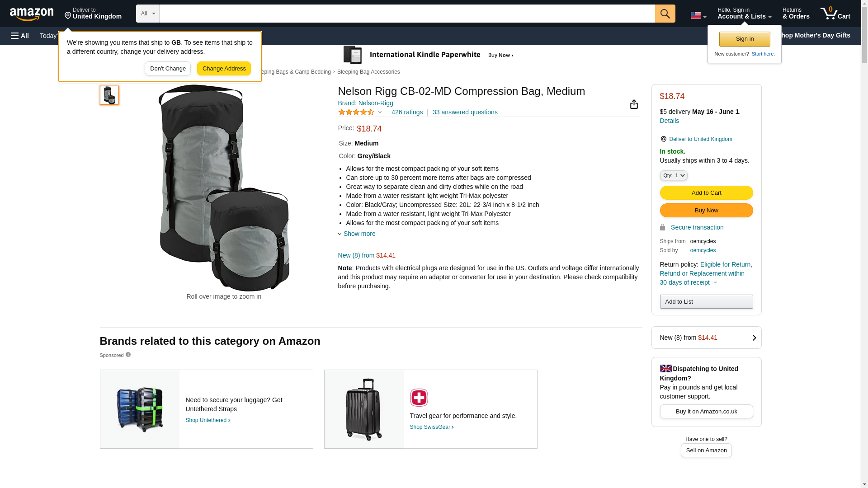Click the US flag language selector

tap(698, 15)
